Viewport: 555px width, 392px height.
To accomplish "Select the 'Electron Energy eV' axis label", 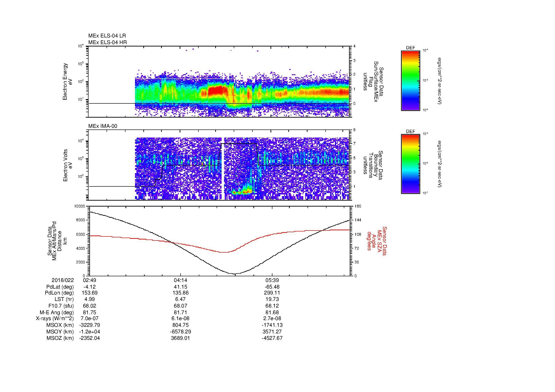I will click(68, 82).
